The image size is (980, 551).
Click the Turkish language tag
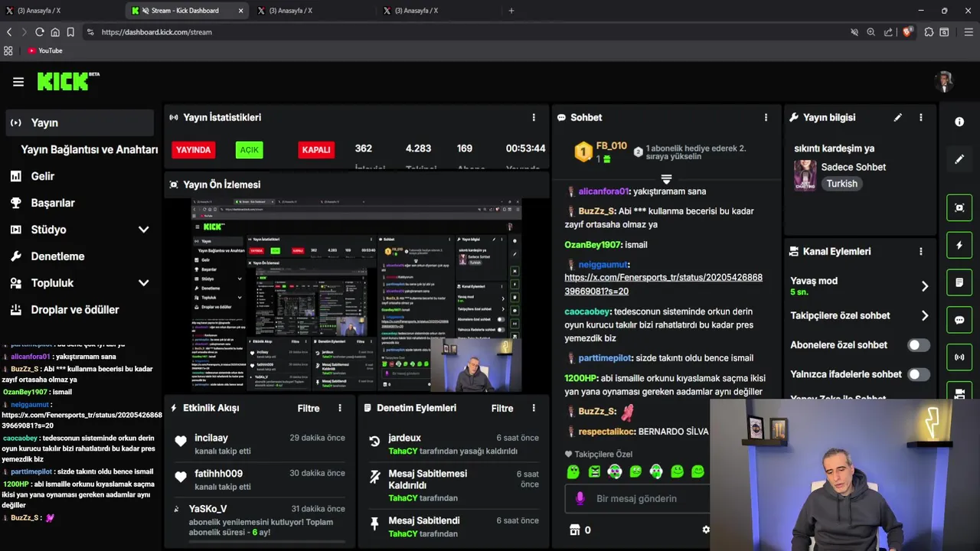(x=841, y=184)
